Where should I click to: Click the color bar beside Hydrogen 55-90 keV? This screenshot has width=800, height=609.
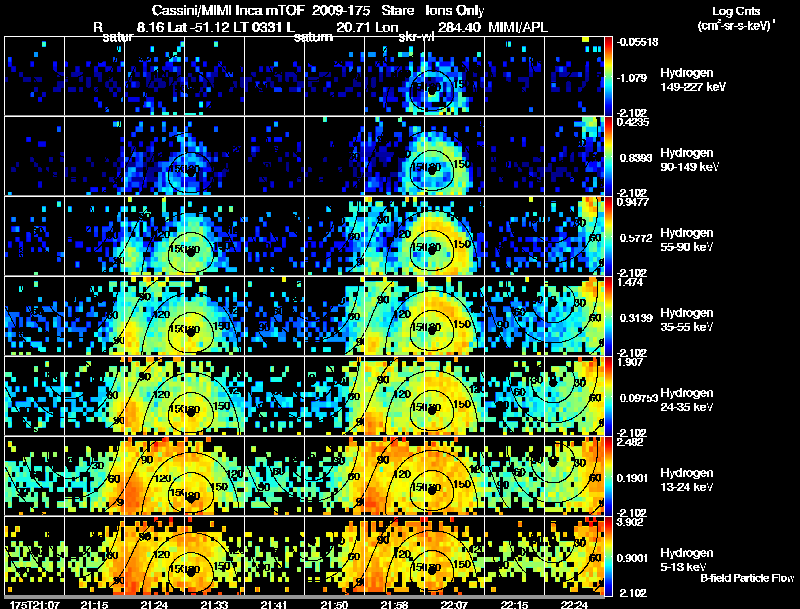click(x=608, y=236)
